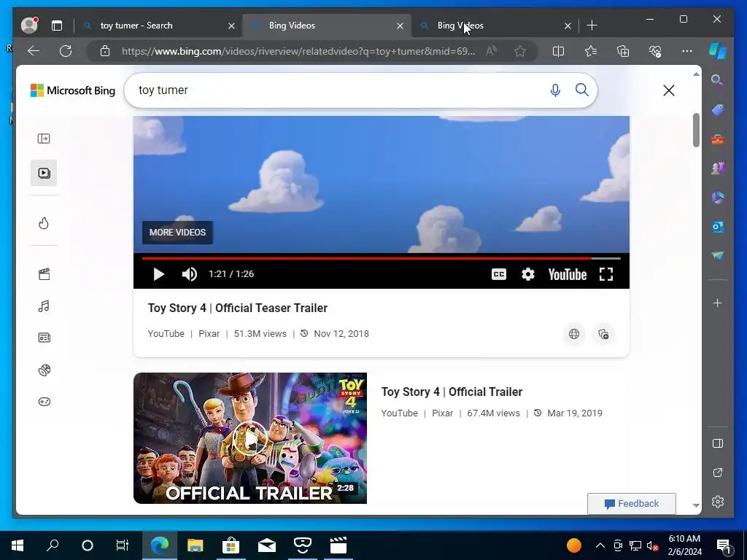Refresh the current page
The height and width of the screenshot is (560, 747).
(x=66, y=51)
